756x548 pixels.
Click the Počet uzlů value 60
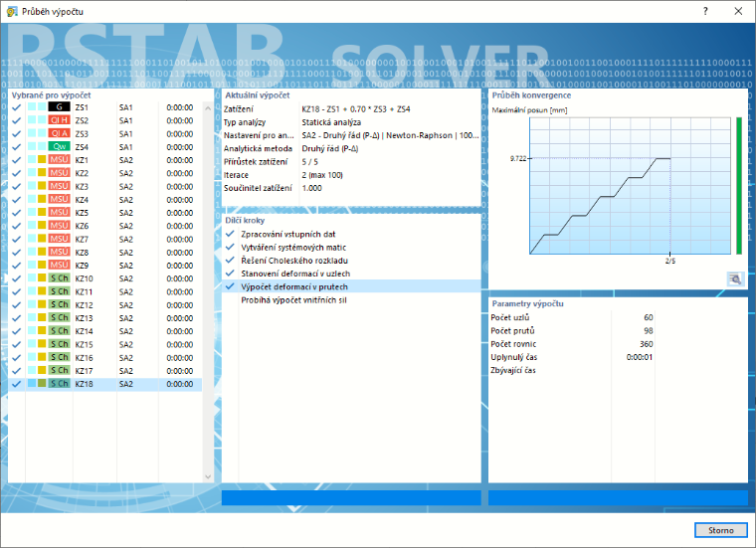tap(648, 317)
